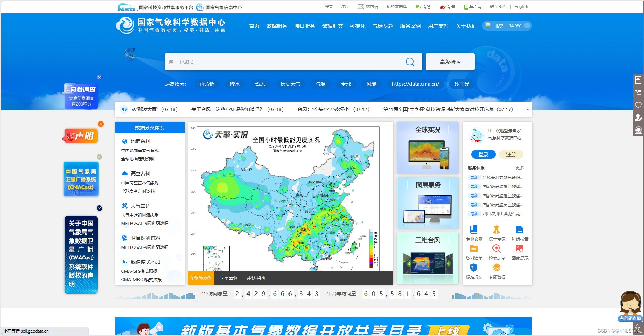The width and height of the screenshot is (644, 336).
Task: Open the 全球实况 card
Action: coord(427,148)
